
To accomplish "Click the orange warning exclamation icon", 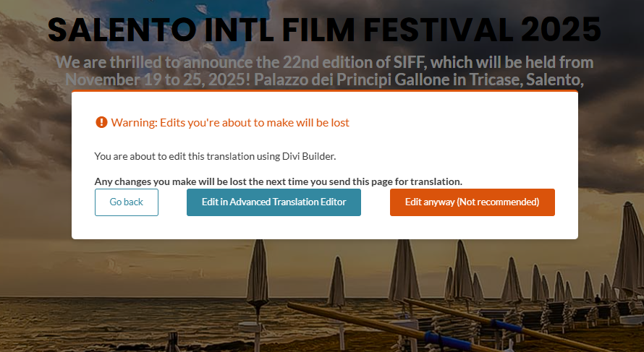I will [x=101, y=122].
